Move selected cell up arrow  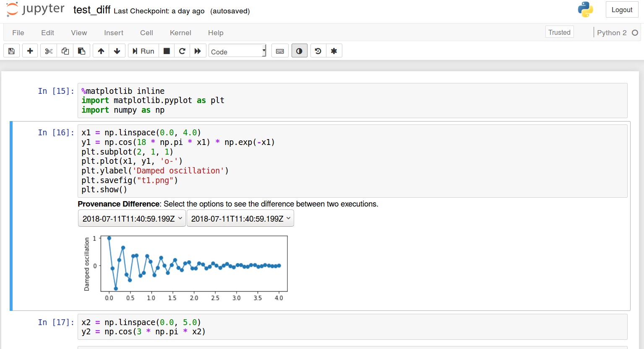tap(101, 51)
